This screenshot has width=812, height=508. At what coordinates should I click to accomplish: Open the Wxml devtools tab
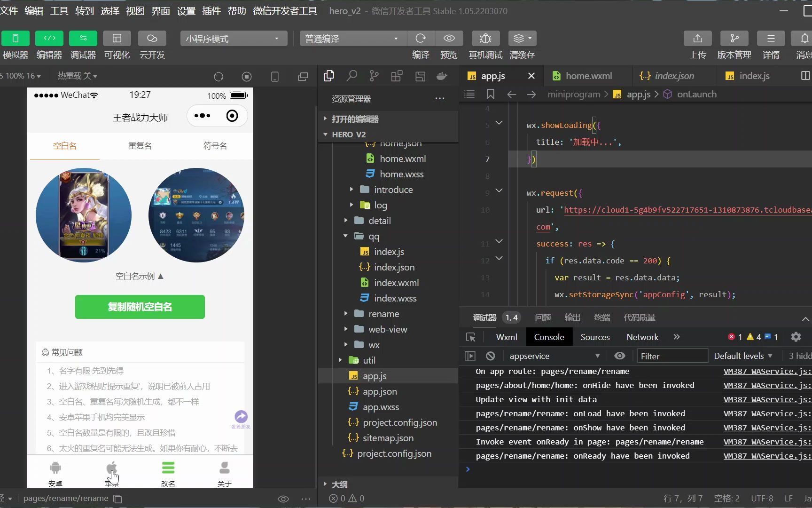(507, 337)
